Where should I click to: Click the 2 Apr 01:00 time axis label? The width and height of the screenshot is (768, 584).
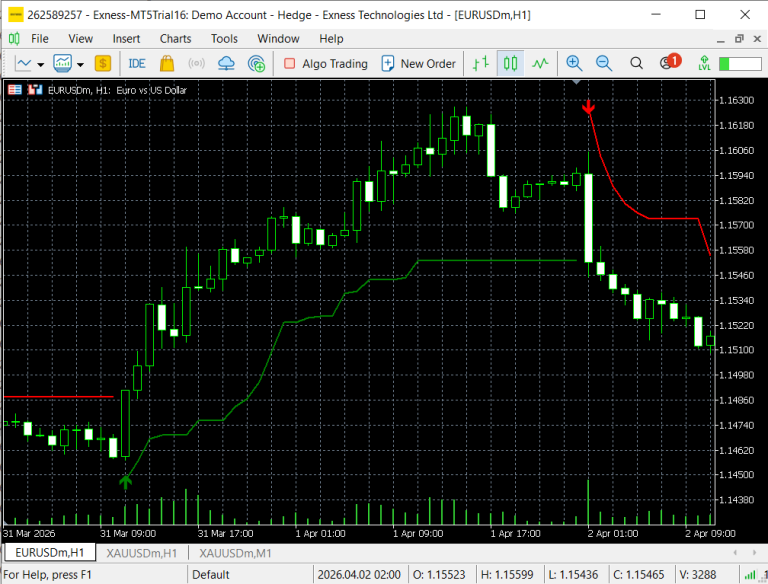click(613, 534)
